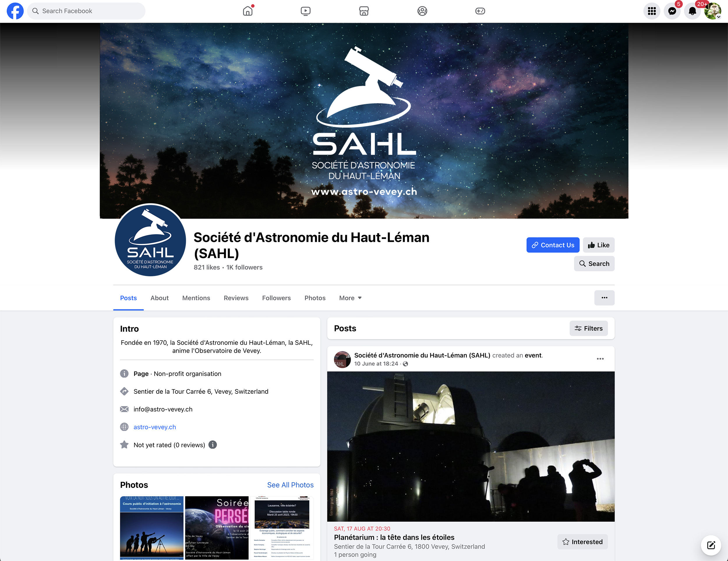Open post options three-dots menu

[600, 359]
